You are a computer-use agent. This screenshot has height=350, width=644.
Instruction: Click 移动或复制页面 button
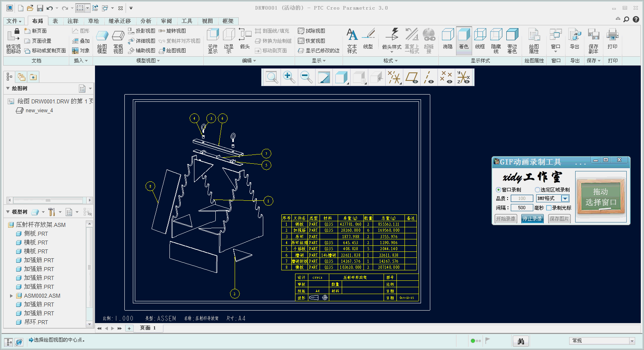45,51
